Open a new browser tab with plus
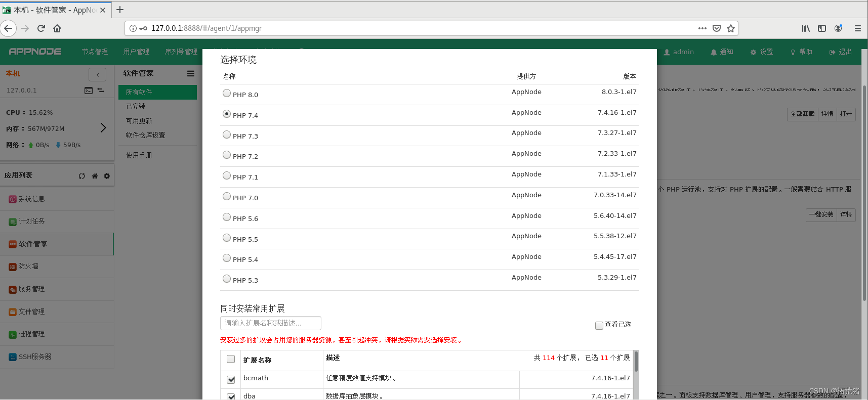Image resolution: width=868 pixels, height=400 pixels. 120,10
